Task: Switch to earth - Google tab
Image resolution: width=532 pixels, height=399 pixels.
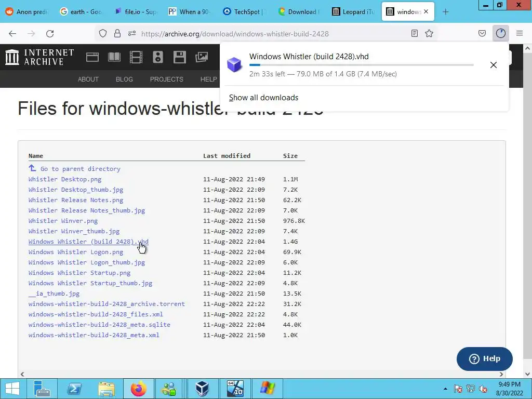Action: [81, 12]
